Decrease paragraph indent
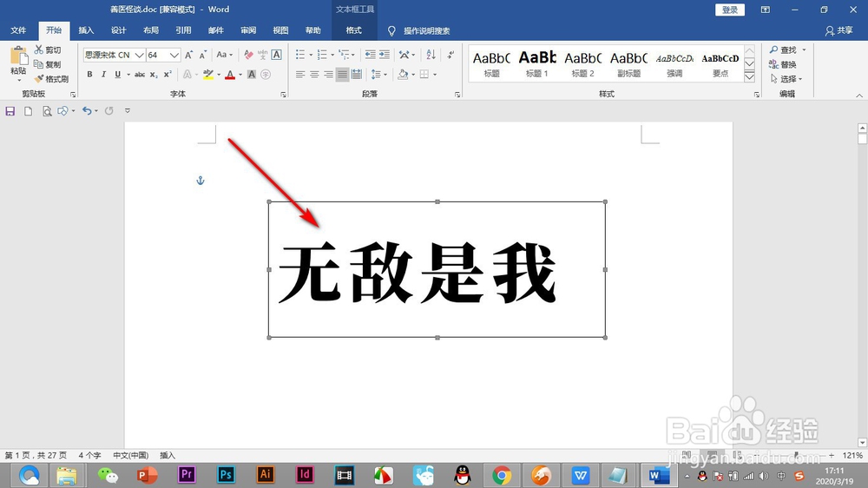The image size is (868, 488). (x=370, y=55)
